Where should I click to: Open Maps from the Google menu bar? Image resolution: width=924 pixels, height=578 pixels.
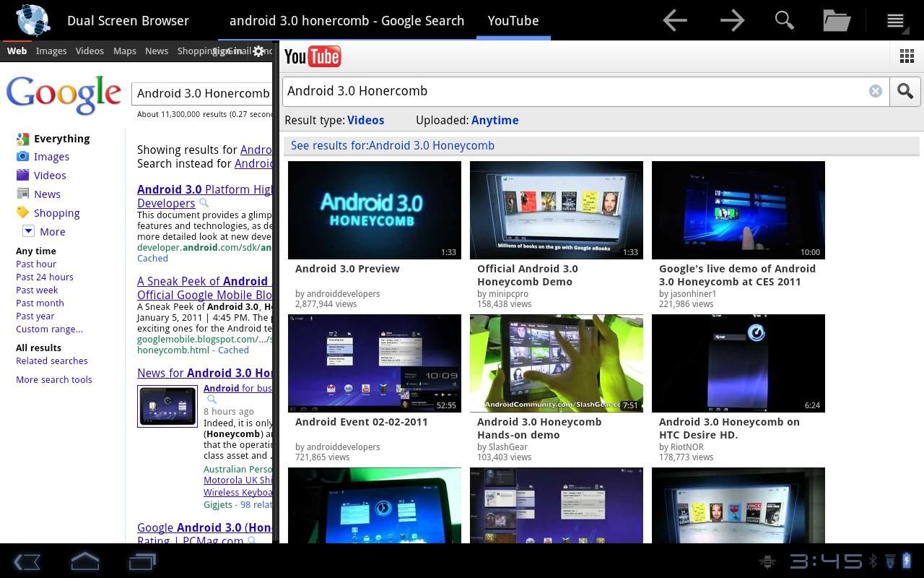pyautogui.click(x=124, y=51)
